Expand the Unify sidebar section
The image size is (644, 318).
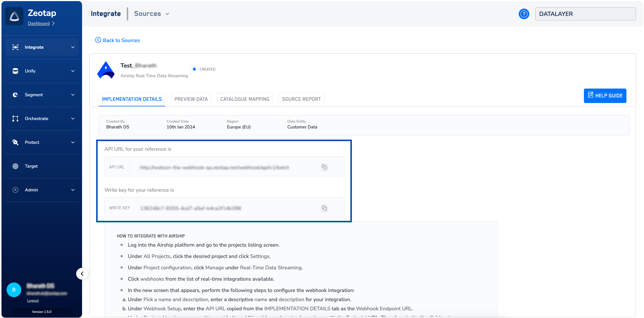pos(73,71)
